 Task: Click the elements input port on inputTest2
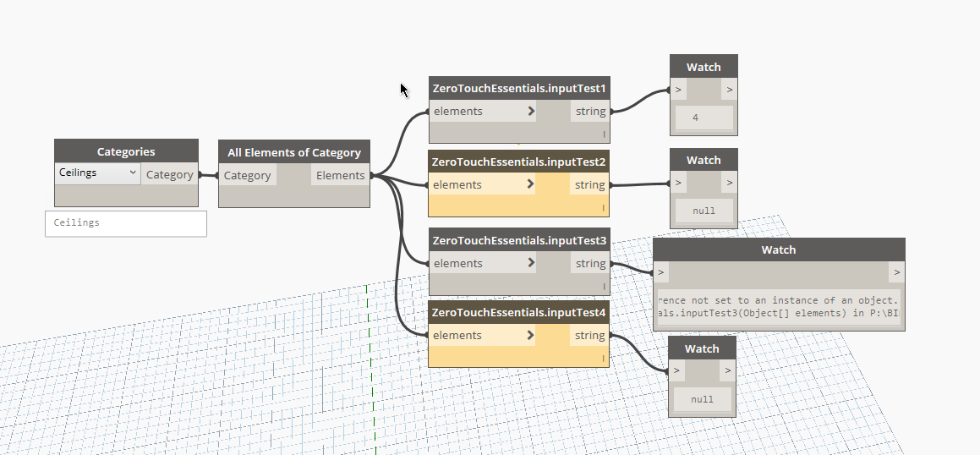(482, 184)
